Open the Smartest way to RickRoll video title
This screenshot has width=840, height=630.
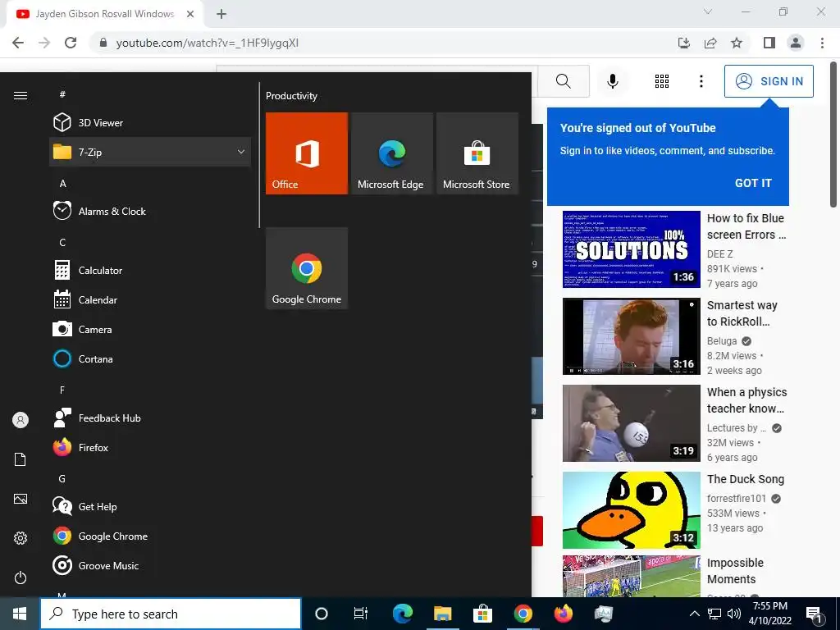pyautogui.click(x=742, y=313)
